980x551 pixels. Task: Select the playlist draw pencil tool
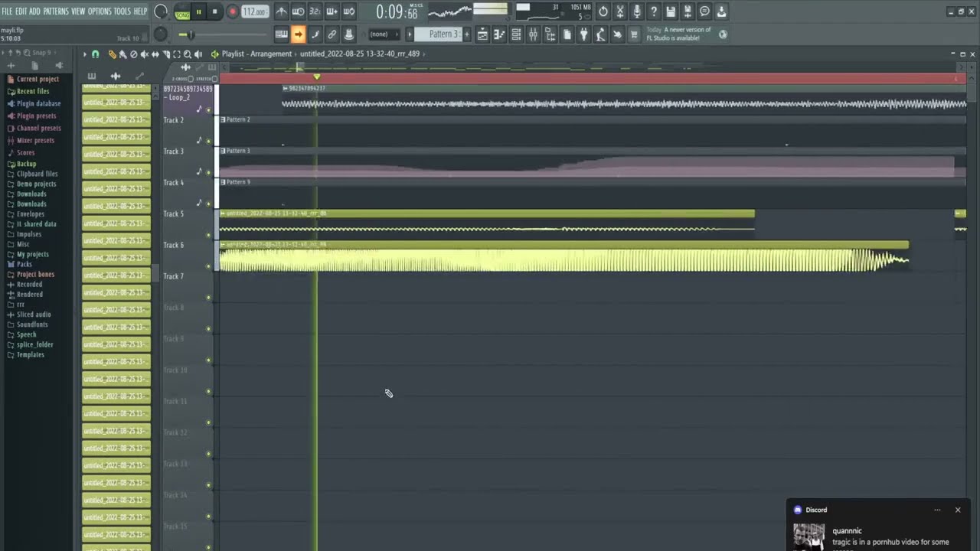point(112,54)
